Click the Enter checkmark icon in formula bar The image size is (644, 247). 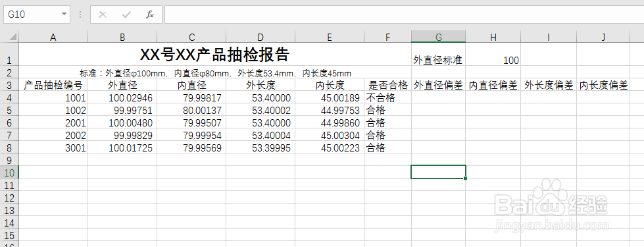(x=126, y=14)
